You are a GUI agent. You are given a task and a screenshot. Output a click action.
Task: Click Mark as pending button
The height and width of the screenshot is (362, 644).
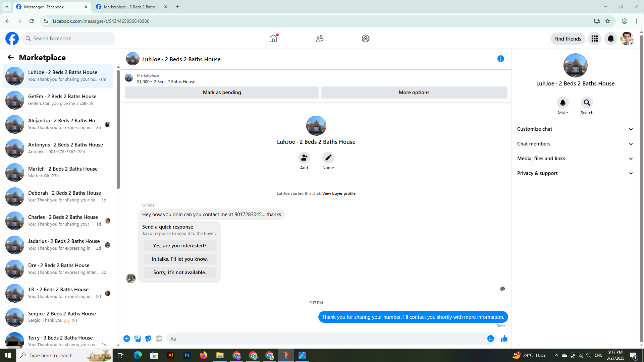coord(222,93)
